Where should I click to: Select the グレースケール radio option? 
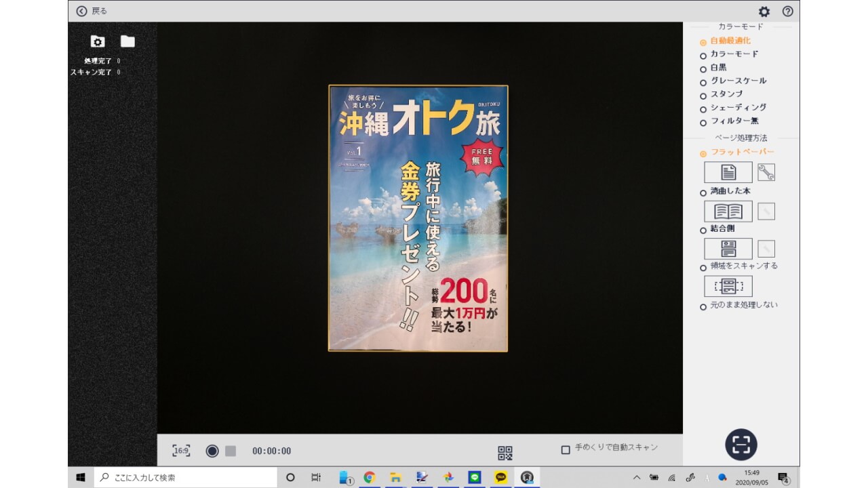click(x=703, y=82)
